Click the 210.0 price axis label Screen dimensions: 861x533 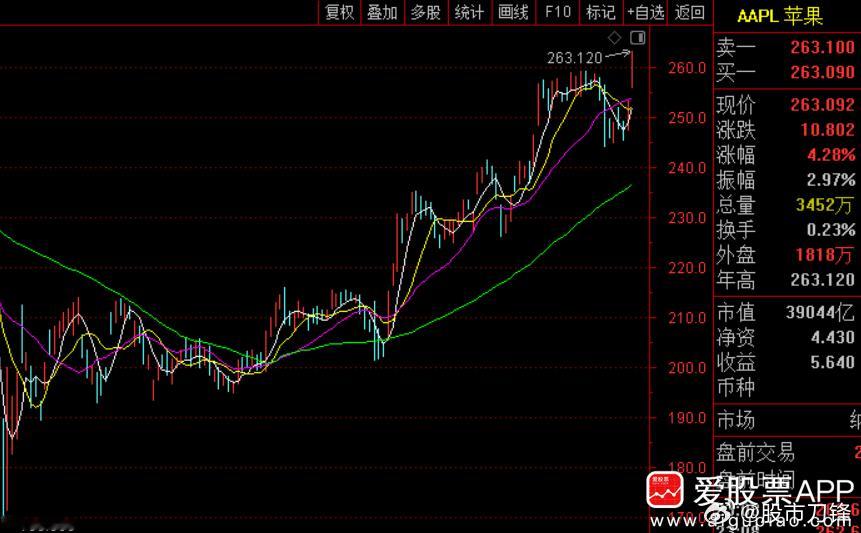(689, 317)
